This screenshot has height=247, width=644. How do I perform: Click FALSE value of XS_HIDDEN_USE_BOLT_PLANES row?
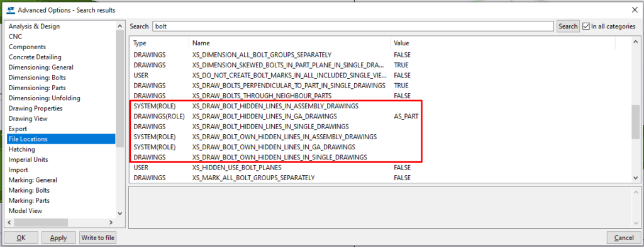pos(402,168)
